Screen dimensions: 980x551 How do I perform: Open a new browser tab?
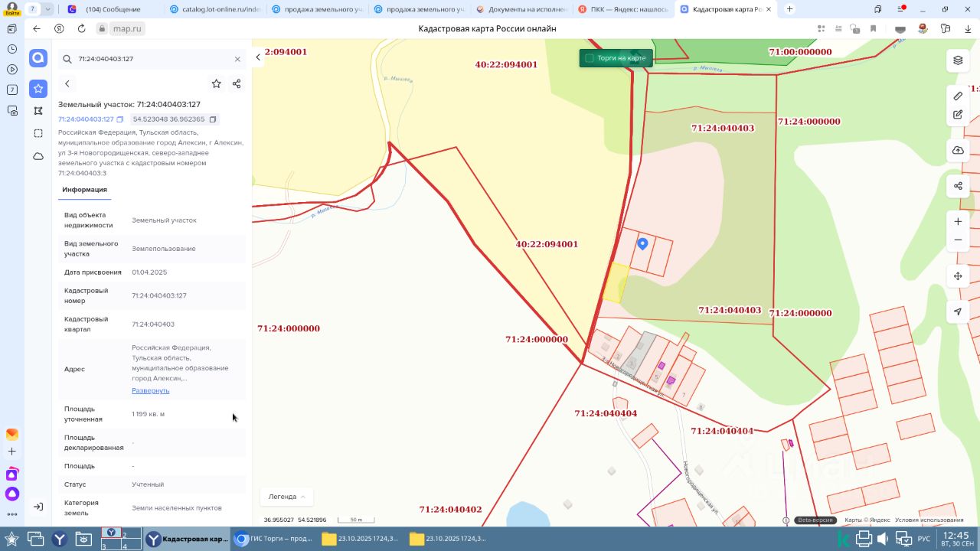(x=789, y=9)
